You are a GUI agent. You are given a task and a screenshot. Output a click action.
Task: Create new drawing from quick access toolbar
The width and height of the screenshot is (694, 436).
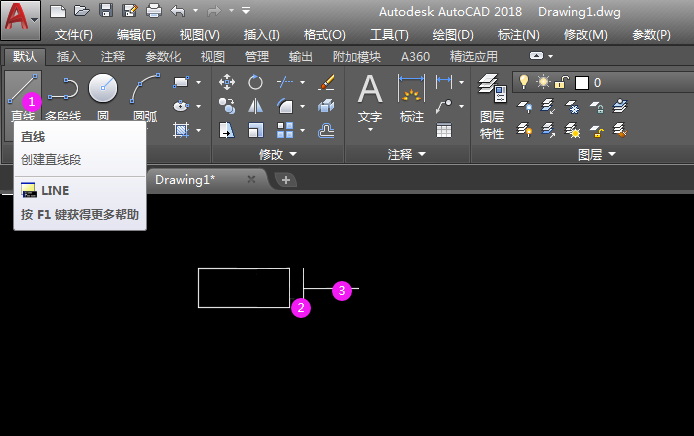[58, 11]
